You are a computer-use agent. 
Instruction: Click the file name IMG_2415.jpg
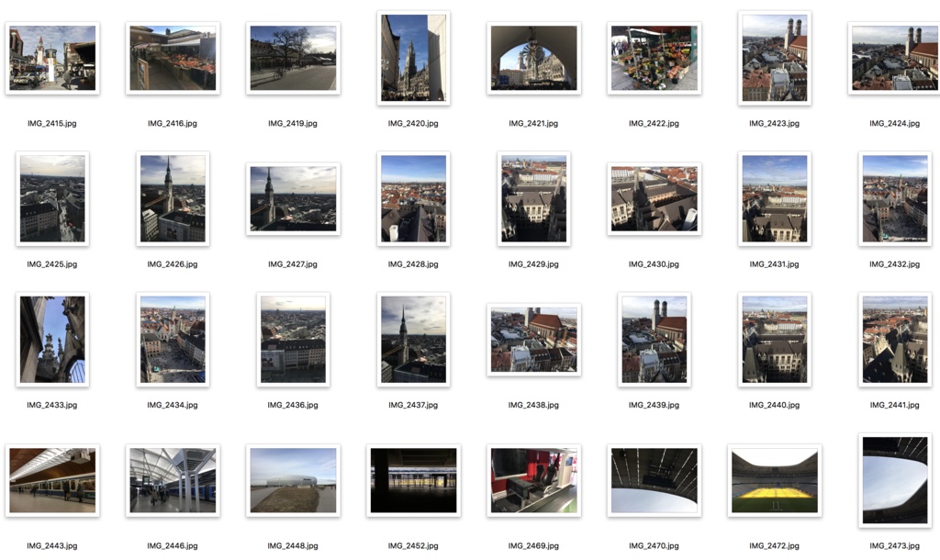52,124
